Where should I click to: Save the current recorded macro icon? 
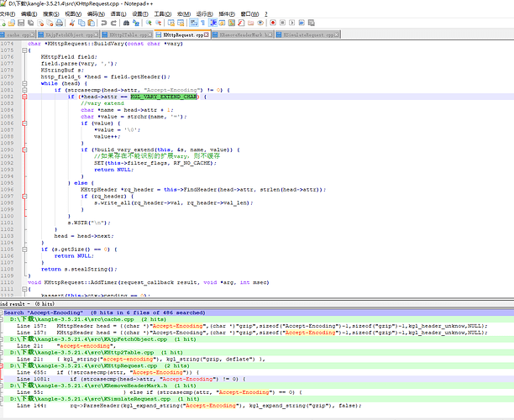coord(312,23)
